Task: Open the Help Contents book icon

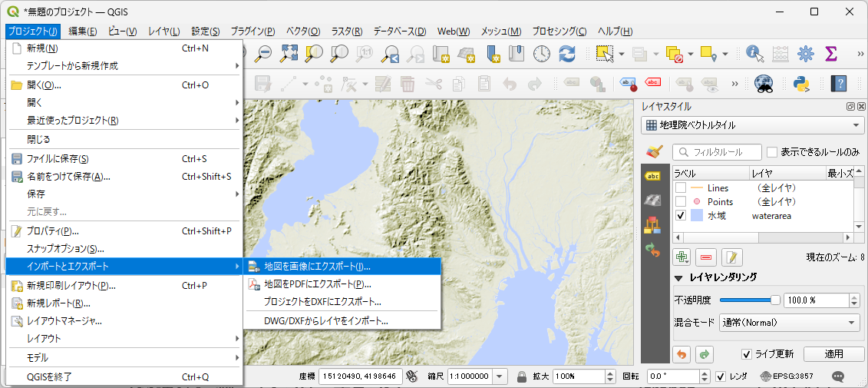Action: (839, 84)
